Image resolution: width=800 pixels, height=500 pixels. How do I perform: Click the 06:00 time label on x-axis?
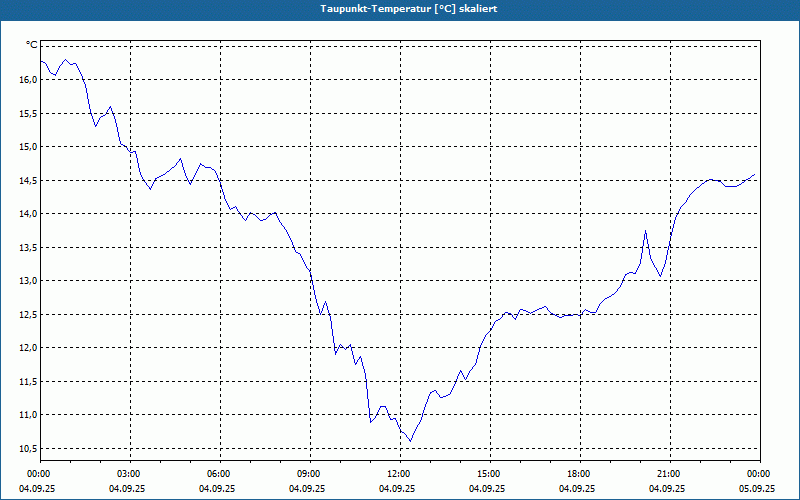pos(220,474)
